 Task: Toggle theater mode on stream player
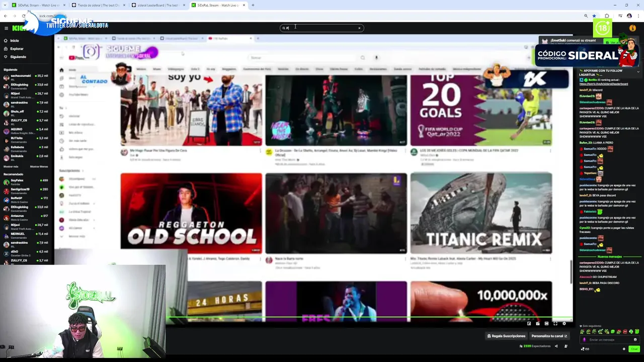[x=546, y=323]
